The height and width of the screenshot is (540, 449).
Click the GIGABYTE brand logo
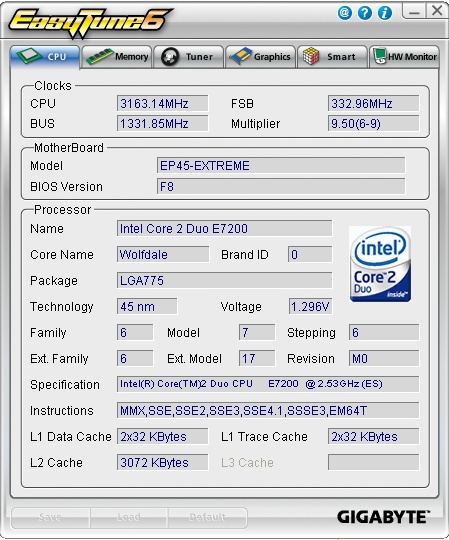click(x=383, y=517)
